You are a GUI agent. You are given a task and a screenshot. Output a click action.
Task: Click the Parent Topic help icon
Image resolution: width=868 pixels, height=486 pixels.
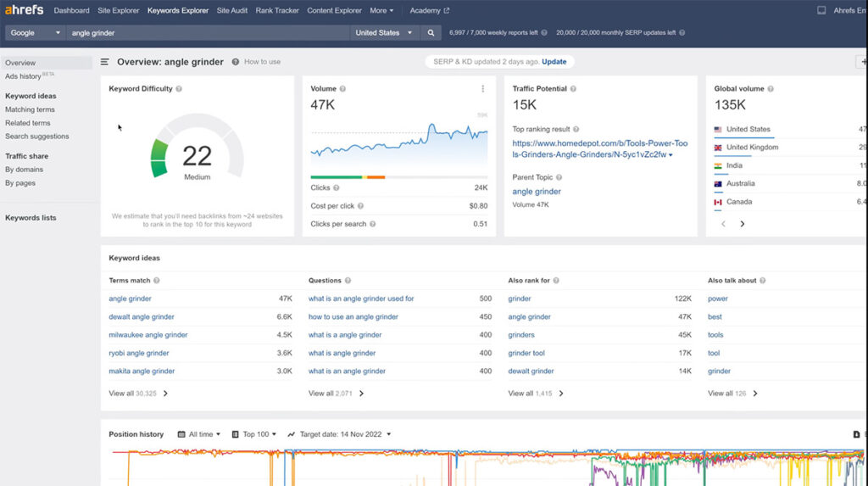click(x=559, y=177)
